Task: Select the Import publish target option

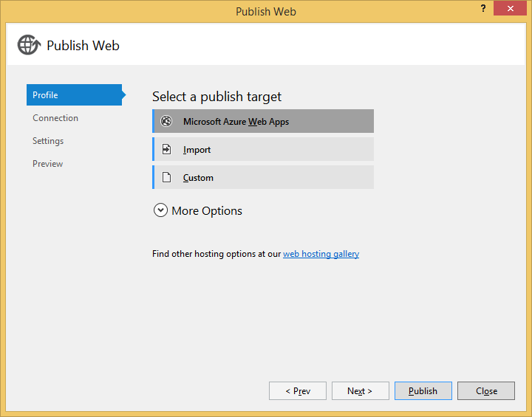Action: point(197,150)
